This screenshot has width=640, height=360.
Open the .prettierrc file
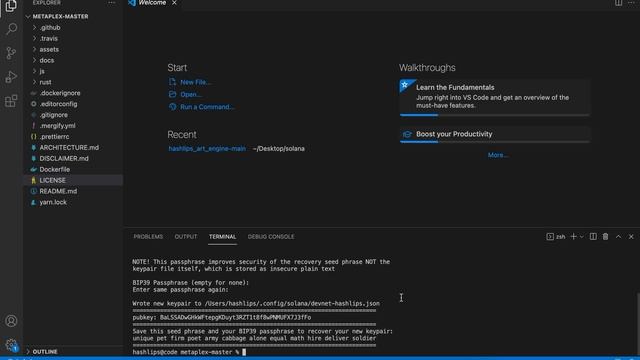point(54,137)
